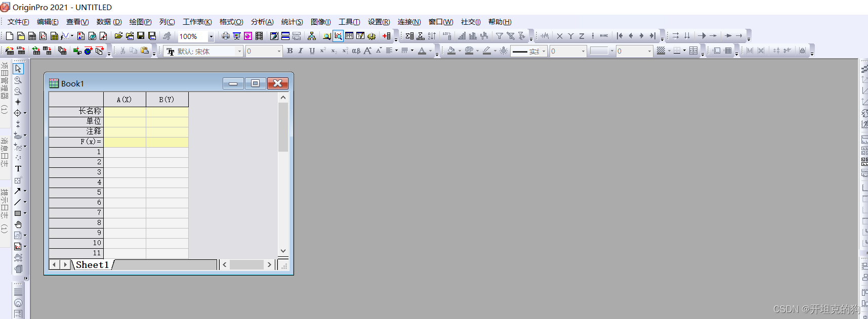Toggle Underline formatting
The image size is (868, 319).
pyautogui.click(x=312, y=51)
